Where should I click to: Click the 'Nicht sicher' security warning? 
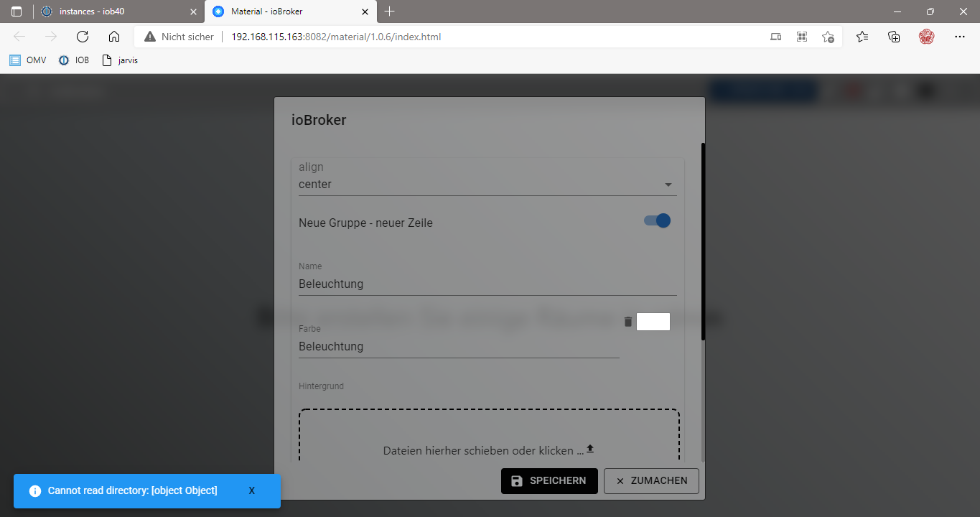tap(179, 37)
